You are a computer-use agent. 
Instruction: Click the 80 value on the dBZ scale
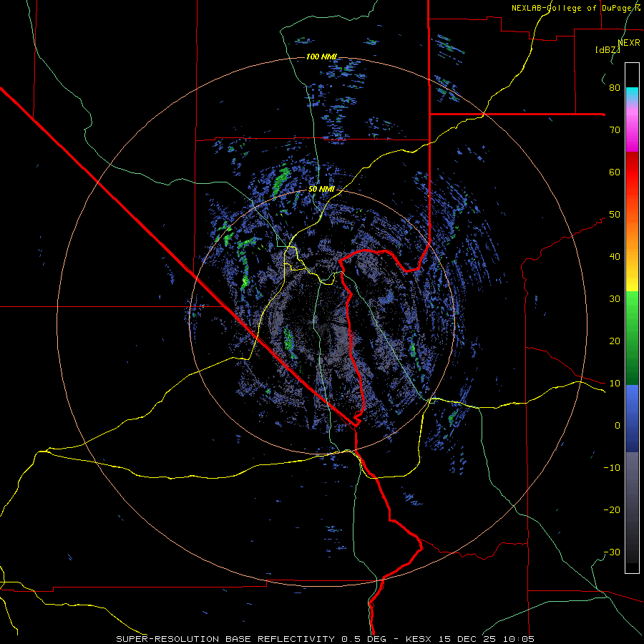(615, 88)
